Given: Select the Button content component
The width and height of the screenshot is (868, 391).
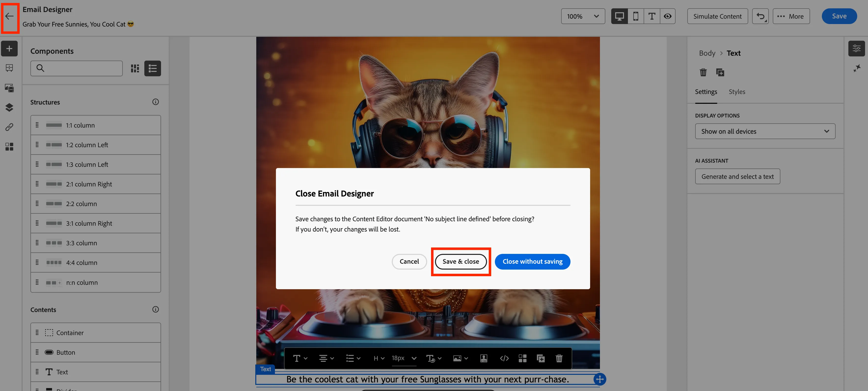Looking at the screenshot, I should pos(96,352).
